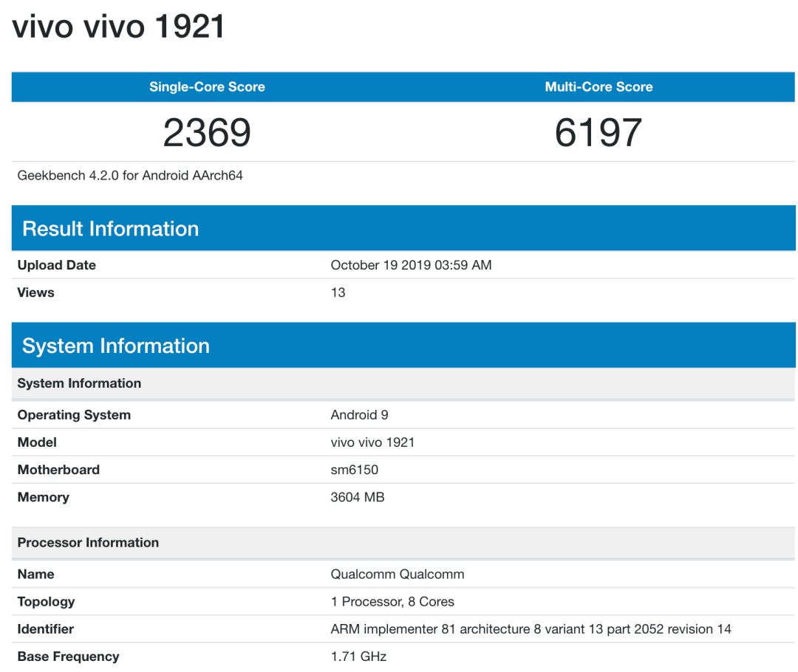The height and width of the screenshot is (672, 798).
Task: Click the Views label
Action: [35, 292]
